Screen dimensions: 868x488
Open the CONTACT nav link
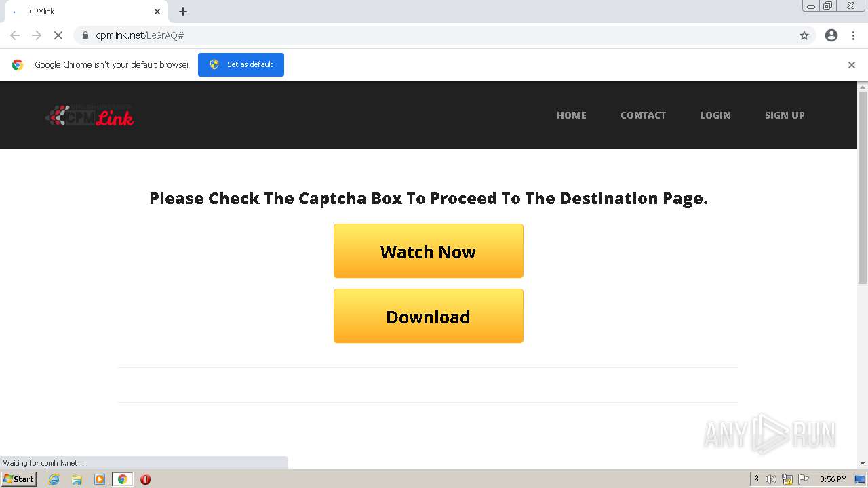coord(643,115)
